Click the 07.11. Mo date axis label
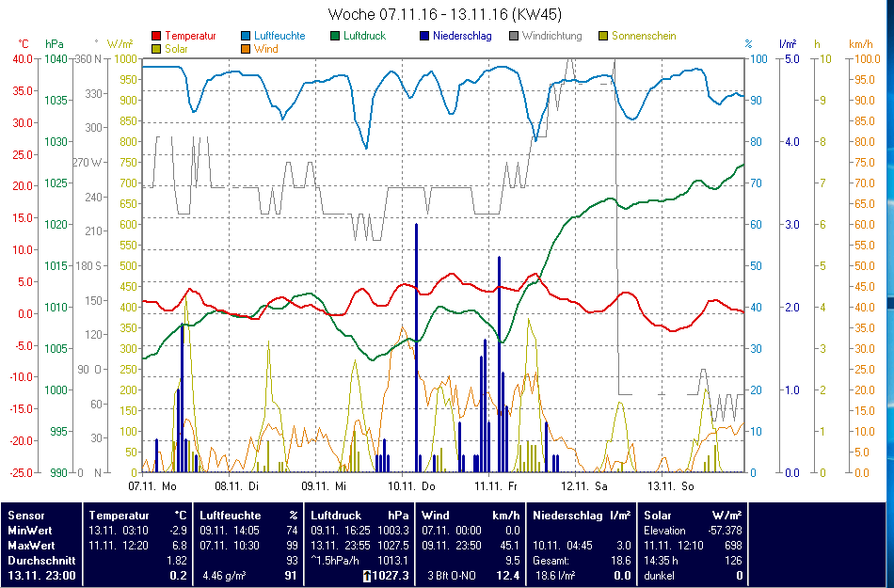The image size is (894, 588). pyautogui.click(x=152, y=486)
